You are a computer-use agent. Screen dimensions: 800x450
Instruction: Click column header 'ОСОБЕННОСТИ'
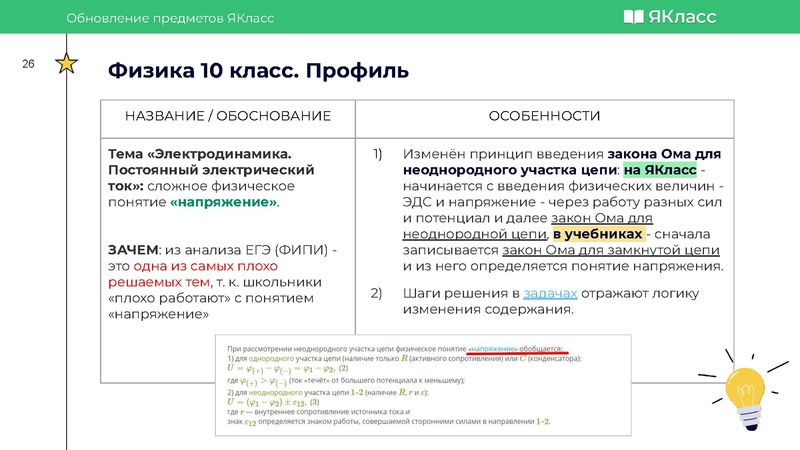click(544, 116)
